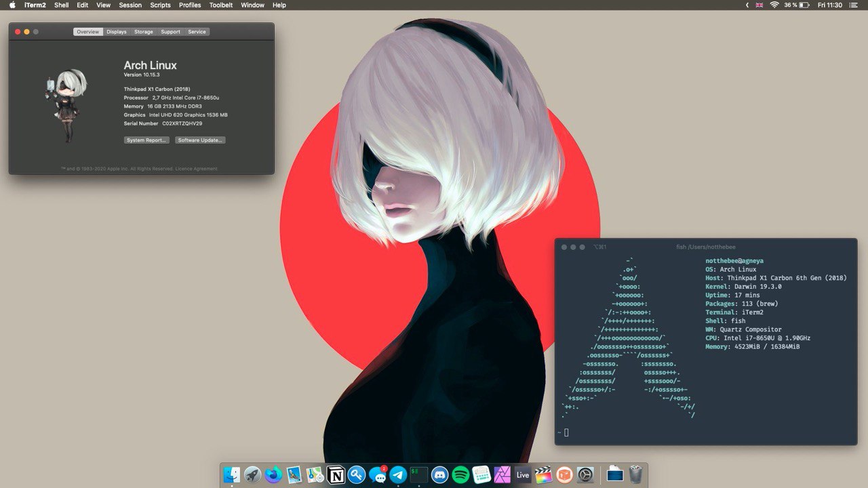Viewport: 868px width, 488px height.
Task: Click the British flag input source icon
Action: 759,5
